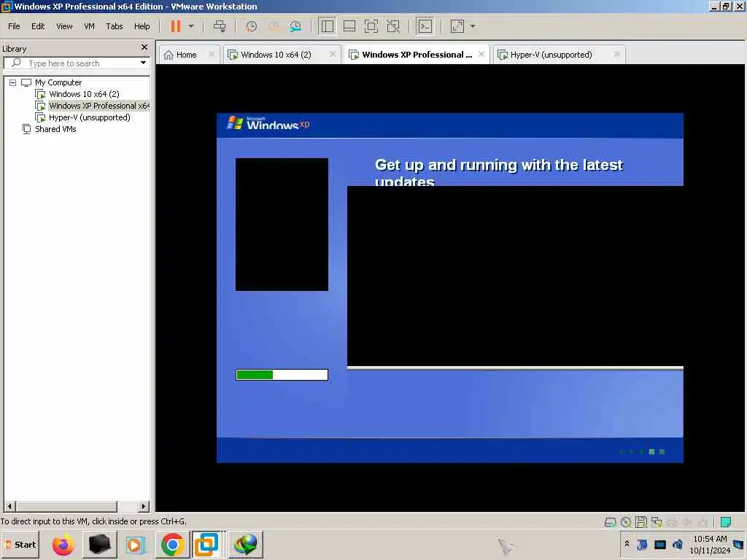Open the Edit menu
Viewport: 747px width, 560px height.
[x=38, y=26]
